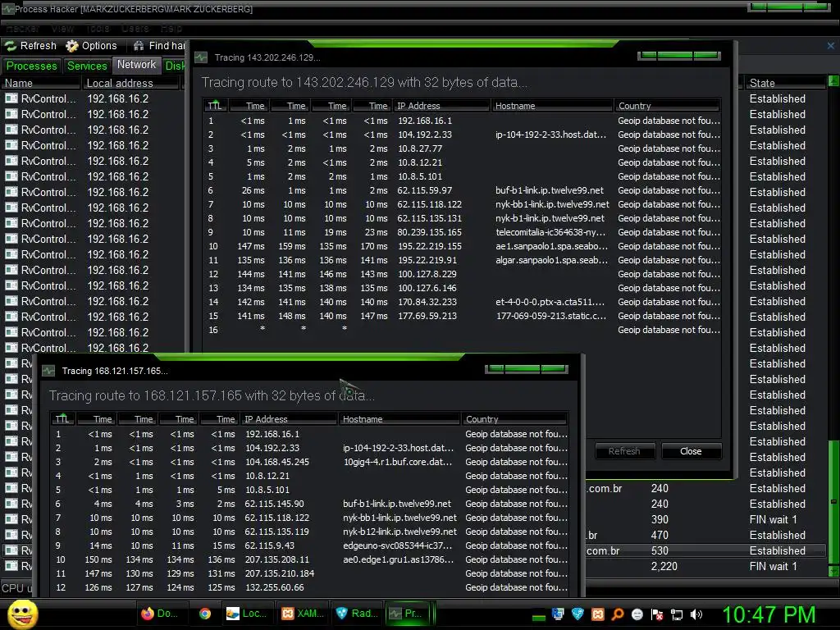840x630 pixels.
Task: Select the hop with IP 177.69.59.213
Action: point(463,316)
